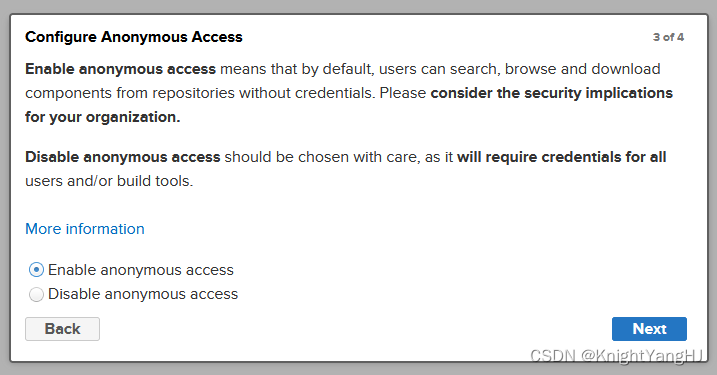Click the 'Configure Anonymous Access' heading
Image resolution: width=717 pixels, height=375 pixels.
click(x=134, y=37)
